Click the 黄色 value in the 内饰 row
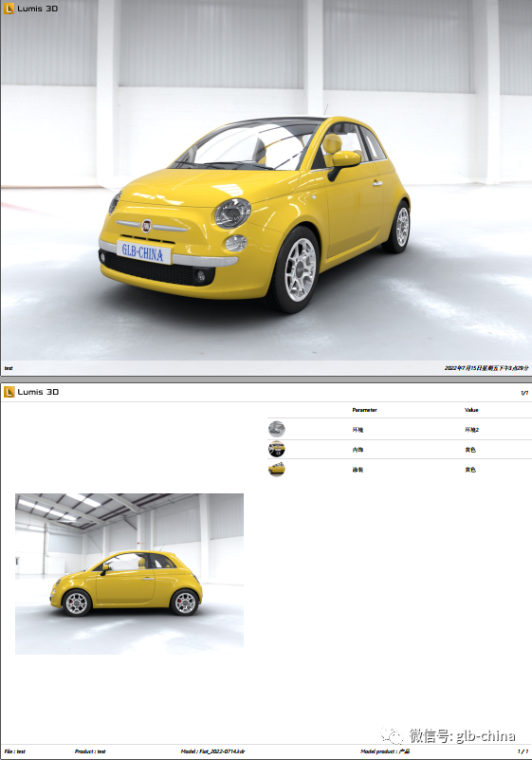532x760 pixels. point(470,450)
